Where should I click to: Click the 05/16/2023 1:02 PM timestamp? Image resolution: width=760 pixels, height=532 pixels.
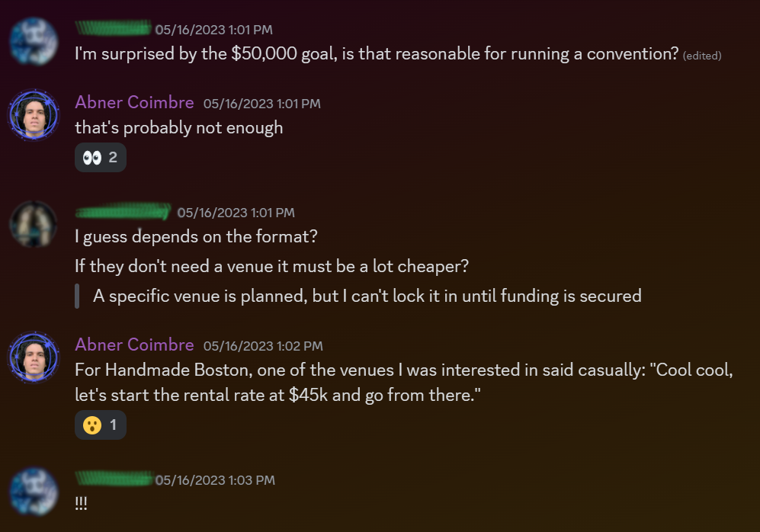[263, 346]
